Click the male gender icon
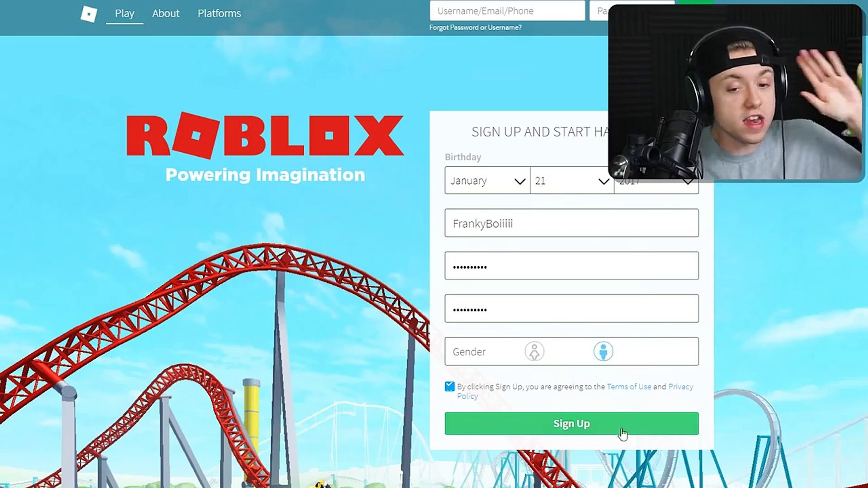The height and width of the screenshot is (488, 868). (603, 351)
